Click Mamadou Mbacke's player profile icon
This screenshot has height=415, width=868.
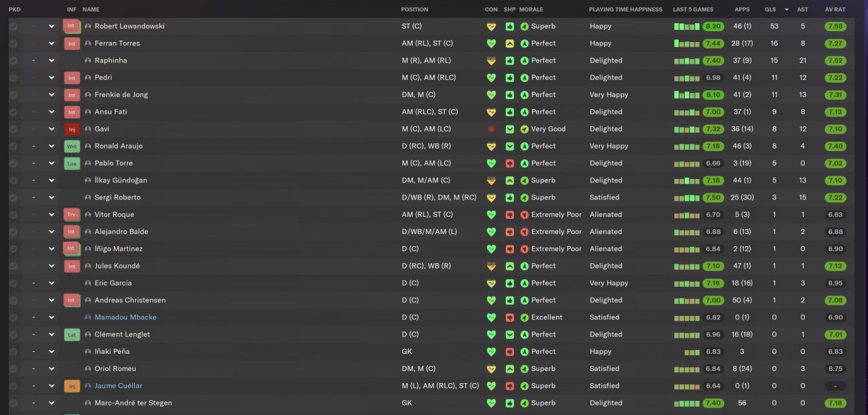pos(88,317)
